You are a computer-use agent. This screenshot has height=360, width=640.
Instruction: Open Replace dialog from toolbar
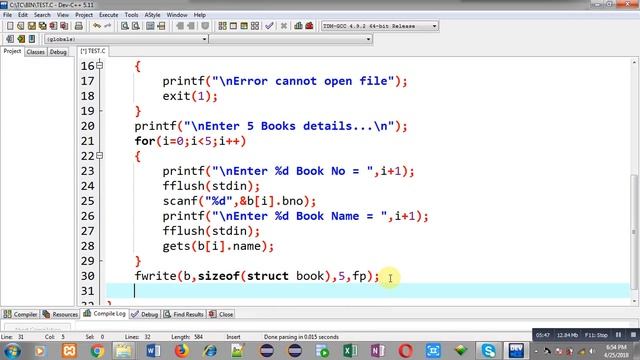tap(136, 26)
